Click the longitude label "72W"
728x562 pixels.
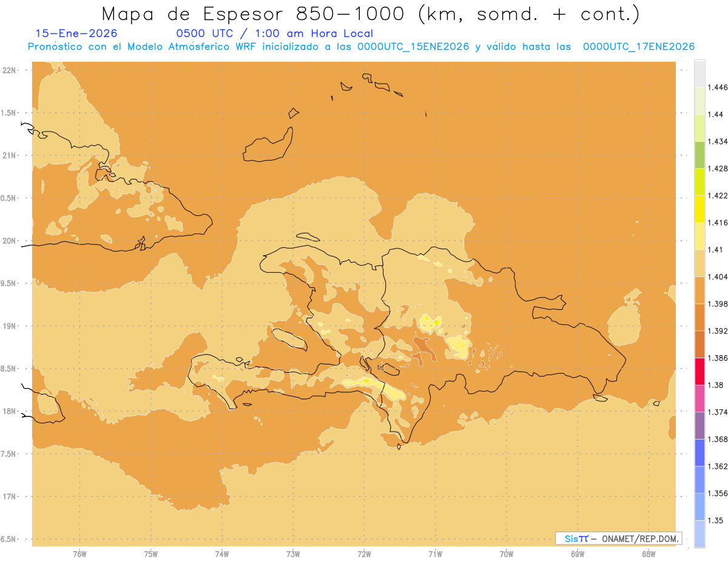tap(364, 554)
